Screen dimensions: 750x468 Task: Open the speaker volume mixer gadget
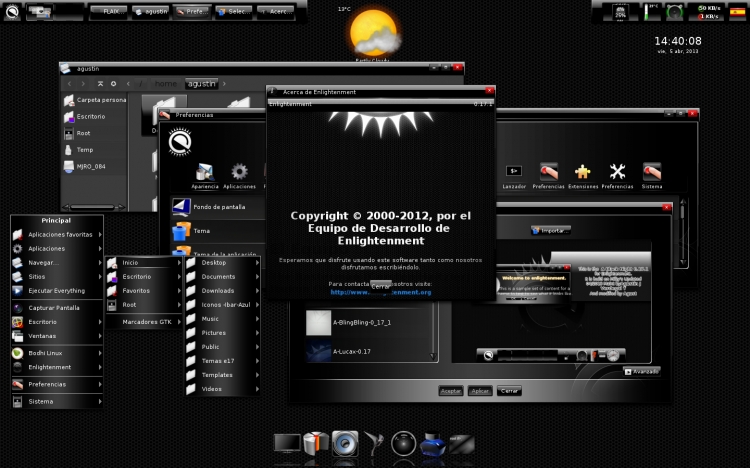point(674,12)
